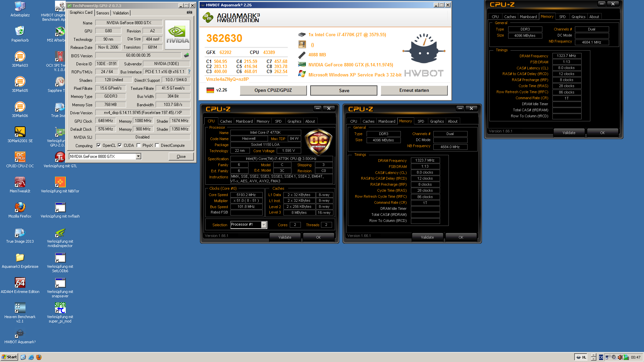644x362 pixels.
Task: Open Heaven Benchmark v2.1 shortcut
Action: click(x=20, y=313)
